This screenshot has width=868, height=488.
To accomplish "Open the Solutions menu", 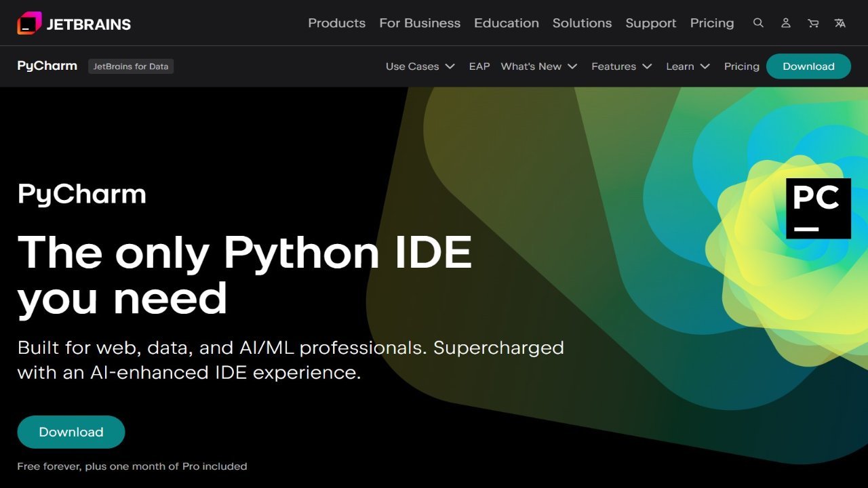I will [582, 23].
